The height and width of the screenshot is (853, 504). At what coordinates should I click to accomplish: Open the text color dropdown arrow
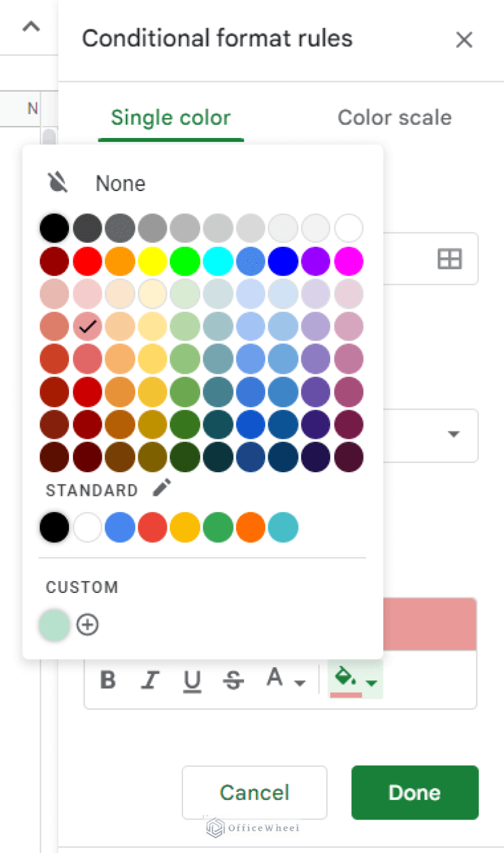tap(300, 683)
